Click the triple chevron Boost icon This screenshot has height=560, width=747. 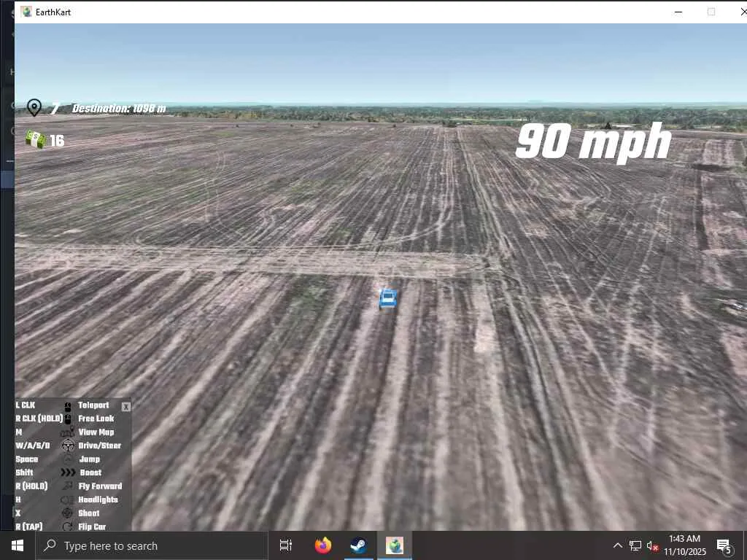68,472
